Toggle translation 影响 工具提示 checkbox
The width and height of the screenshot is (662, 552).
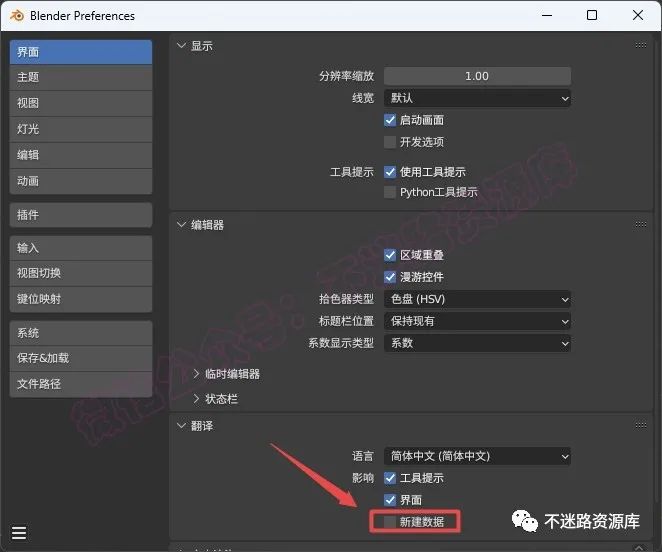tap(390, 478)
